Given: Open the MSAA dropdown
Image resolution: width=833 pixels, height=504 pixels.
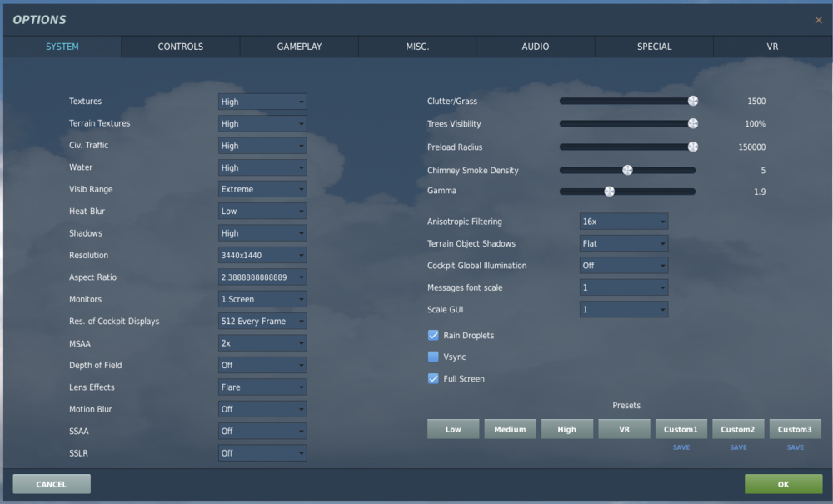Looking at the screenshot, I should coord(262,342).
